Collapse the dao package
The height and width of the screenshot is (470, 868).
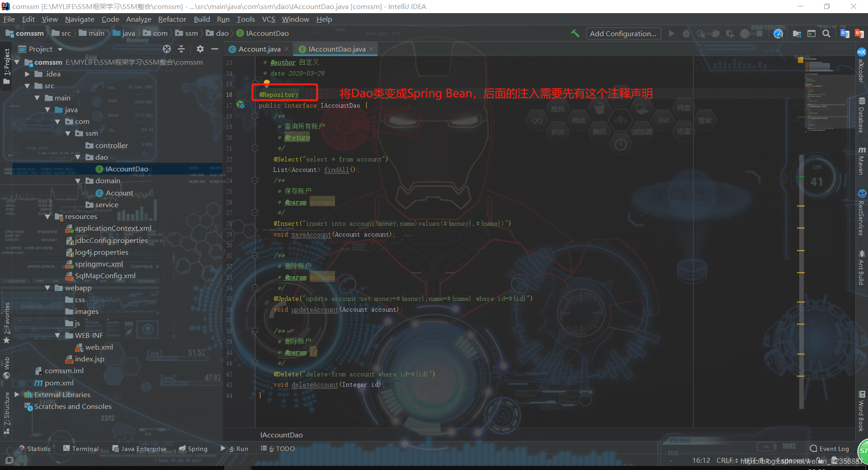78,157
